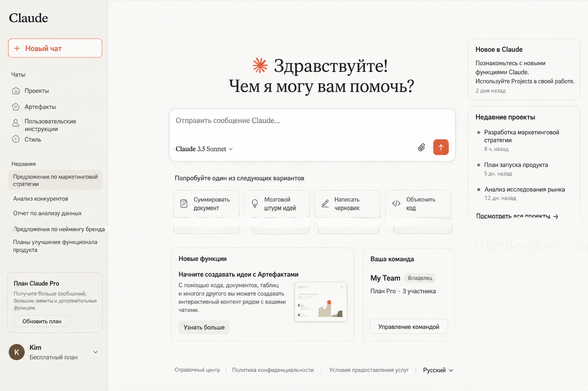
Task: Start a chat with Новый чат
Action: 55,48
